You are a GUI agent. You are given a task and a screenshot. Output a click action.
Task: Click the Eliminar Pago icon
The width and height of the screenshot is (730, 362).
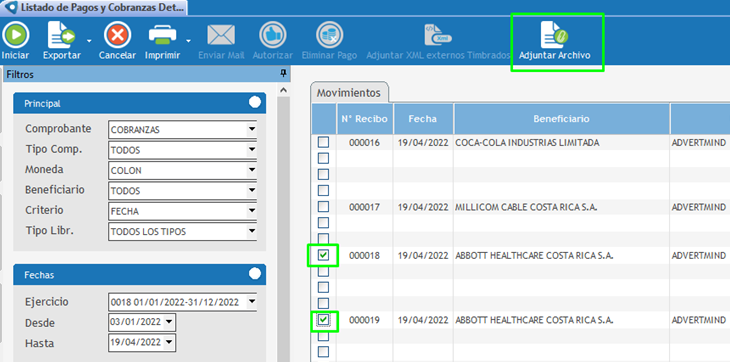tap(329, 35)
